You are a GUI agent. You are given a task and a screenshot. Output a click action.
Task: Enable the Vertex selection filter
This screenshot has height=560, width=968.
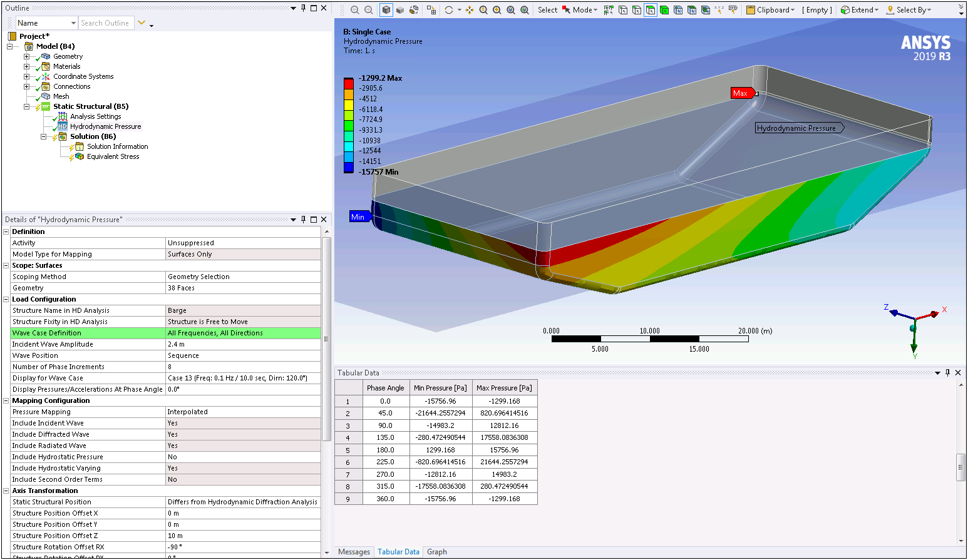[x=623, y=10]
